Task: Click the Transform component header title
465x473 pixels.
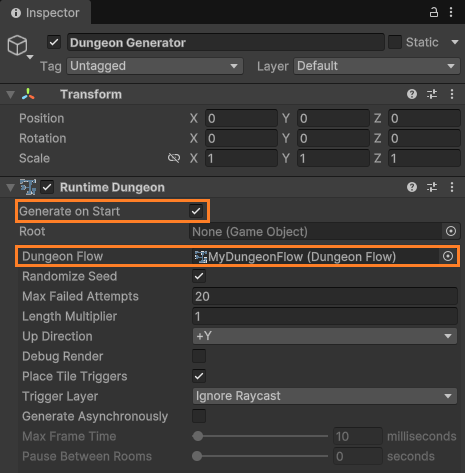Action: tap(91, 94)
